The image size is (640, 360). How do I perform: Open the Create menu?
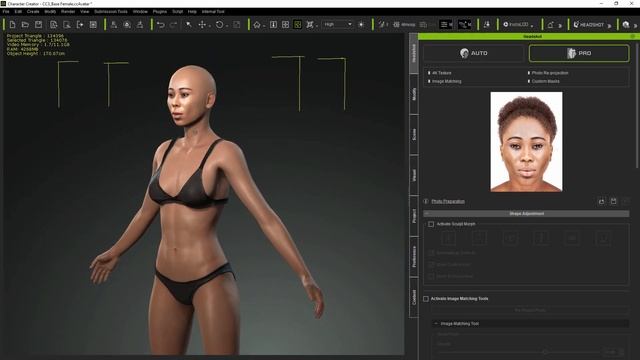(33, 12)
